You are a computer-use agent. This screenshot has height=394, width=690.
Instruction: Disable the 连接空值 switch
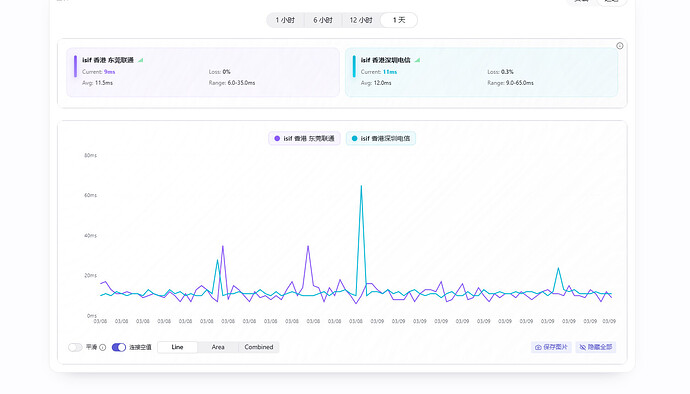119,347
